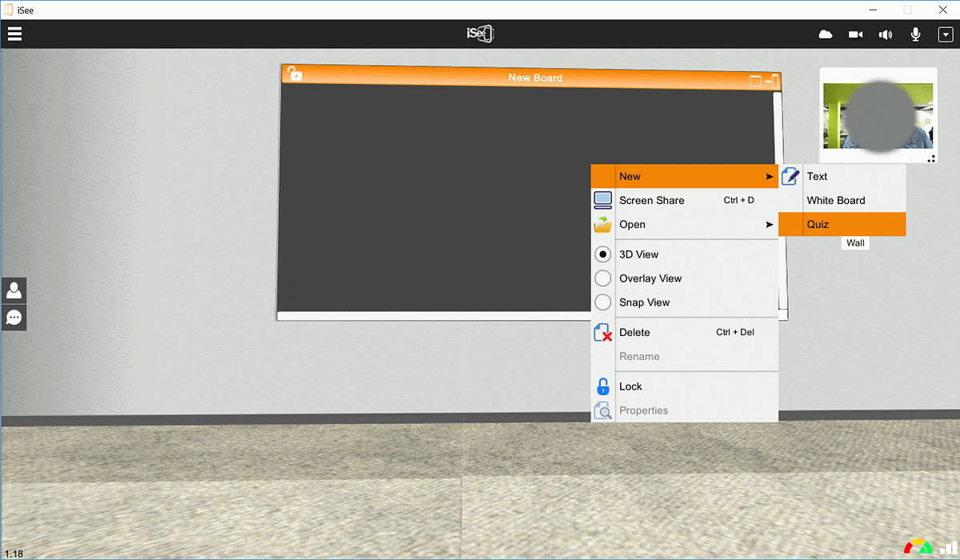960x560 pixels.
Task: Expand the Open submenu arrow
Action: 770,225
